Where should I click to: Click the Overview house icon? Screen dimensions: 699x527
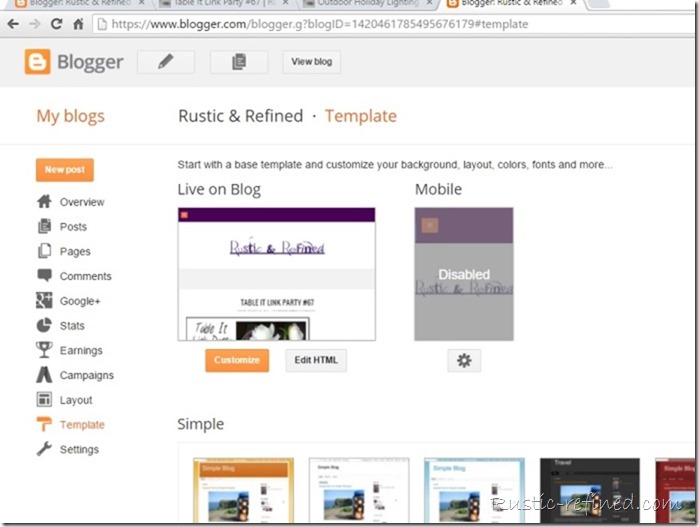coord(44,202)
